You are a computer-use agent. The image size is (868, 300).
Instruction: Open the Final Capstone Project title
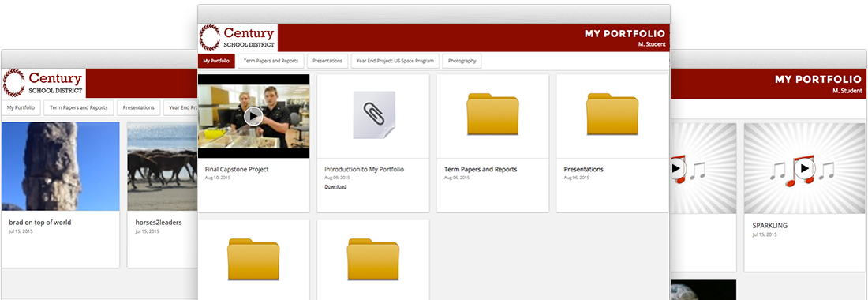(x=237, y=170)
